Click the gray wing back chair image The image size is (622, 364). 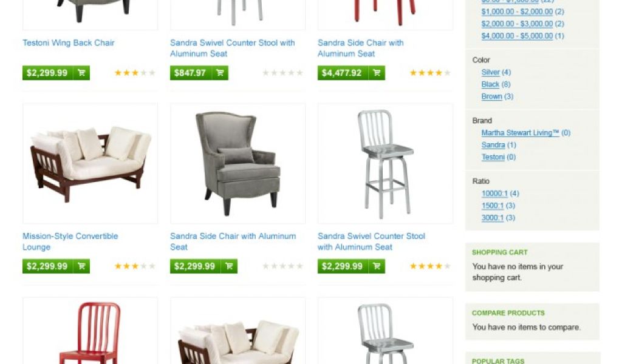point(238,164)
